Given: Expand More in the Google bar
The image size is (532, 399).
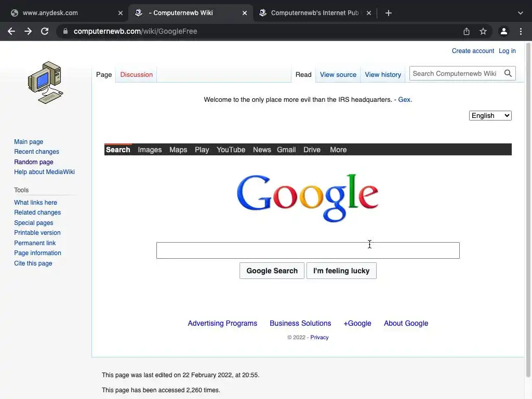Looking at the screenshot, I should click(338, 150).
